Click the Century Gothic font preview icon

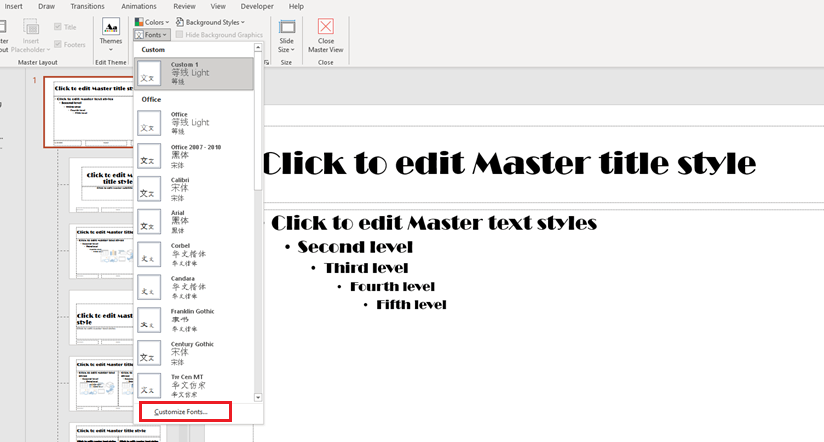[149, 353]
